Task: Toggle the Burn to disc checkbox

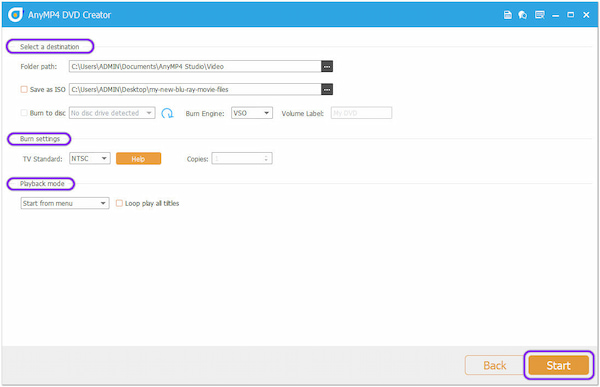Action: (24, 113)
